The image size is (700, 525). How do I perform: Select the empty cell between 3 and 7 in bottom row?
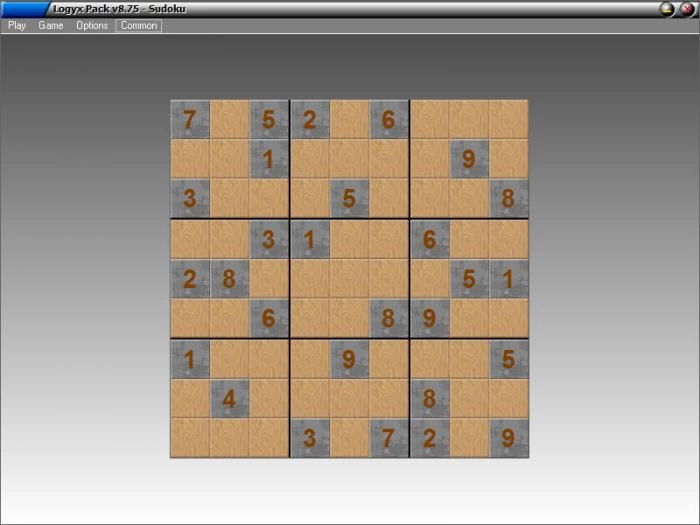(349, 438)
